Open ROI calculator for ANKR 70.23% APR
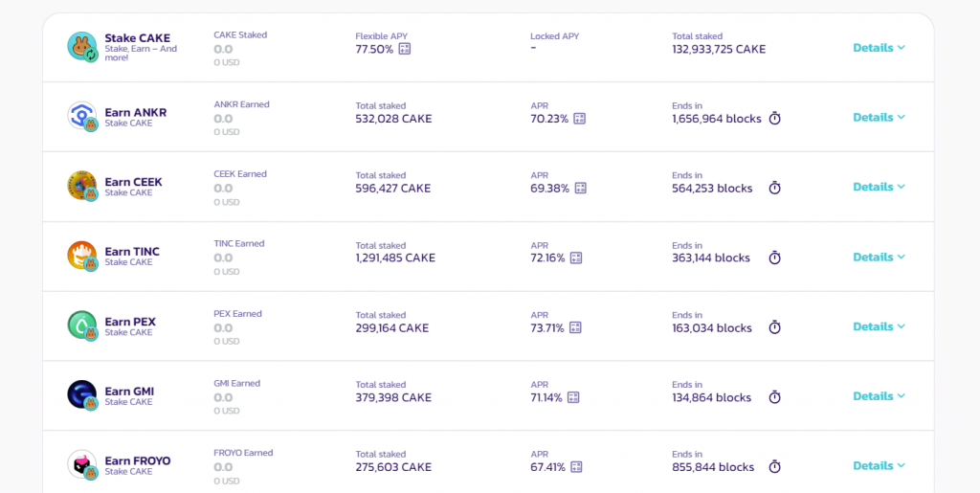This screenshot has height=493, width=980. [x=579, y=119]
